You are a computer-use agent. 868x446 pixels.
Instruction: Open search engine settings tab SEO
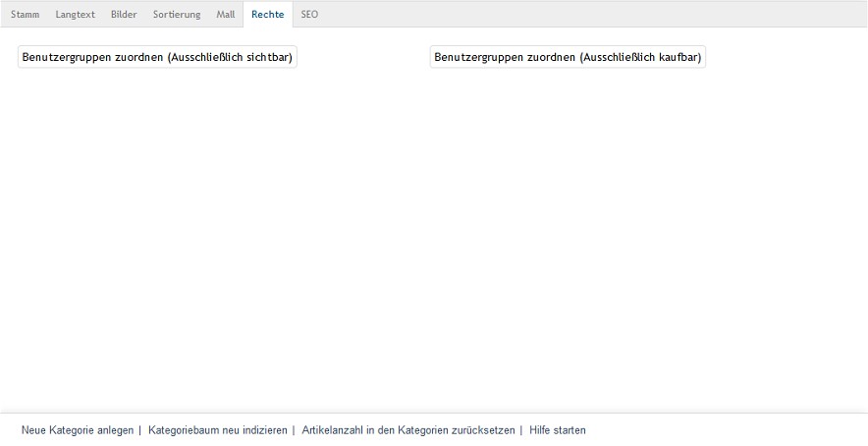click(309, 15)
